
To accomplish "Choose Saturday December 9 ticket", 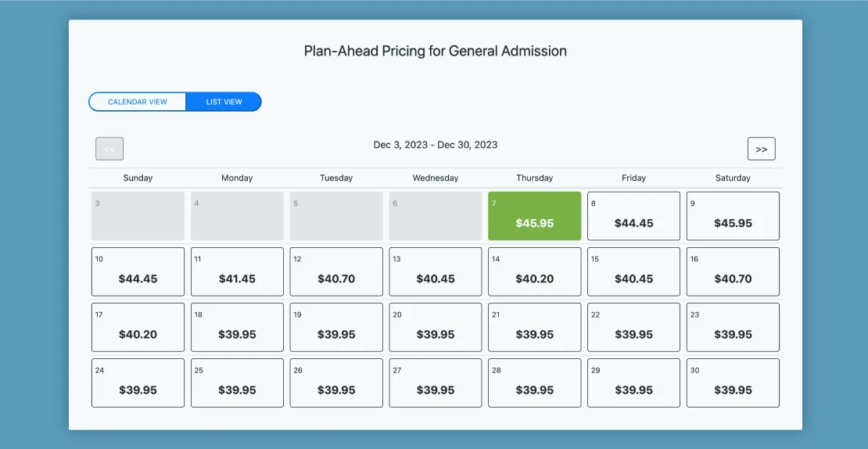I will 733,216.
